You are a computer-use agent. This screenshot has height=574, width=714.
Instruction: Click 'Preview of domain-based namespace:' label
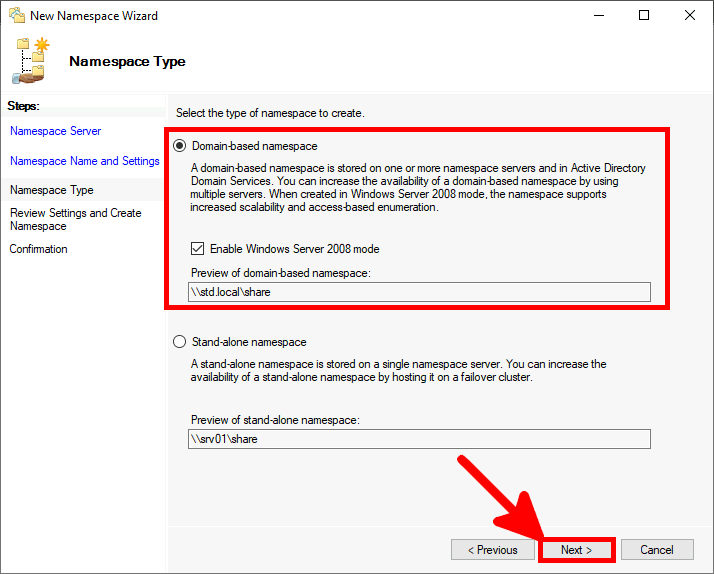tap(281, 273)
